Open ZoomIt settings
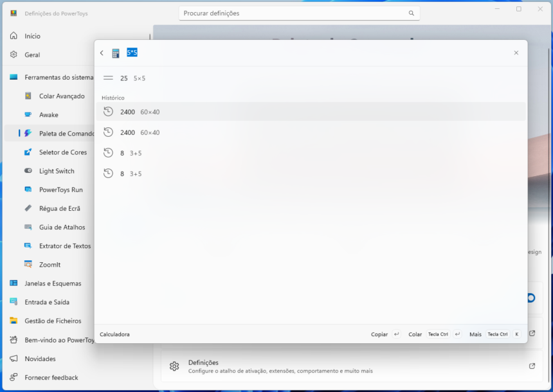The image size is (553, 392). (x=49, y=264)
